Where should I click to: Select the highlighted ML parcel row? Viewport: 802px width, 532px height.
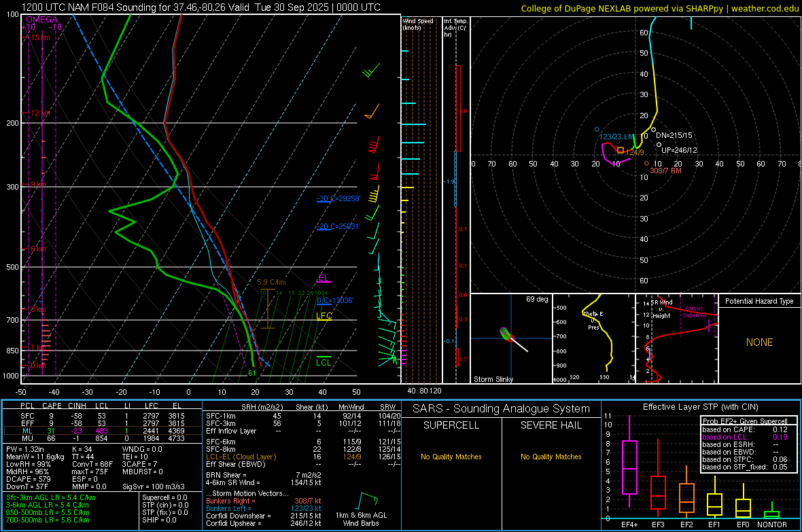coord(103,431)
